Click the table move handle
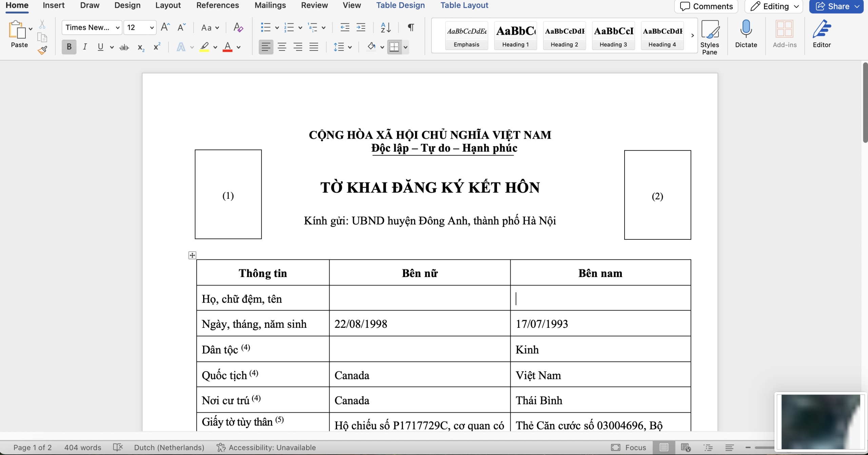The width and height of the screenshot is (868, 455). [x=192, y=255]
